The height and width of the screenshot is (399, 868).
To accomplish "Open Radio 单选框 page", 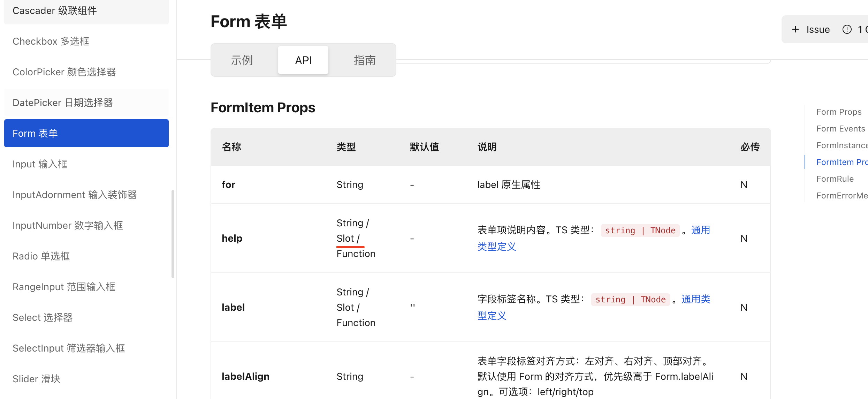I will 86,256.
